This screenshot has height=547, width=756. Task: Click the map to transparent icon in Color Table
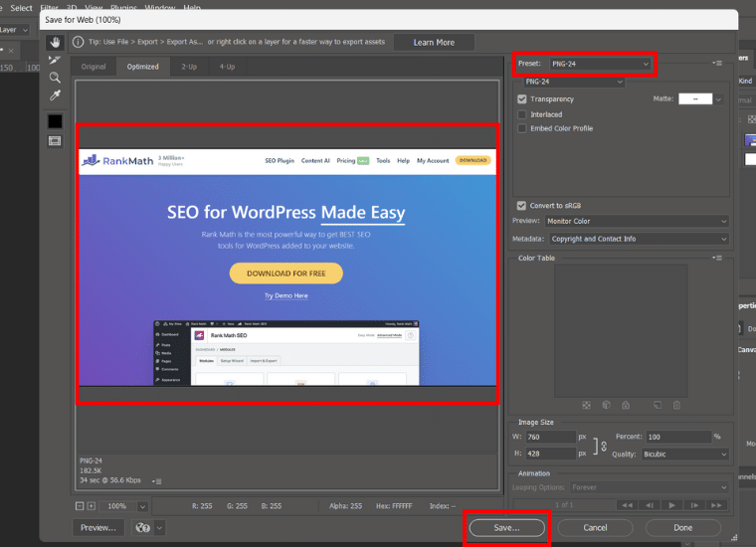pyautogui.click(x=586, y=406)
